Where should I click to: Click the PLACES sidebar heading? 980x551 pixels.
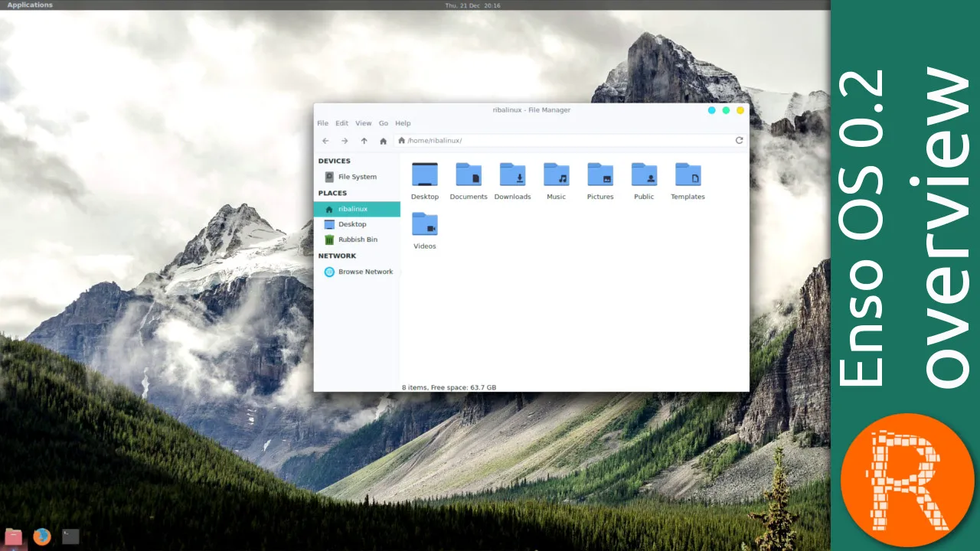tap(332, 194)
